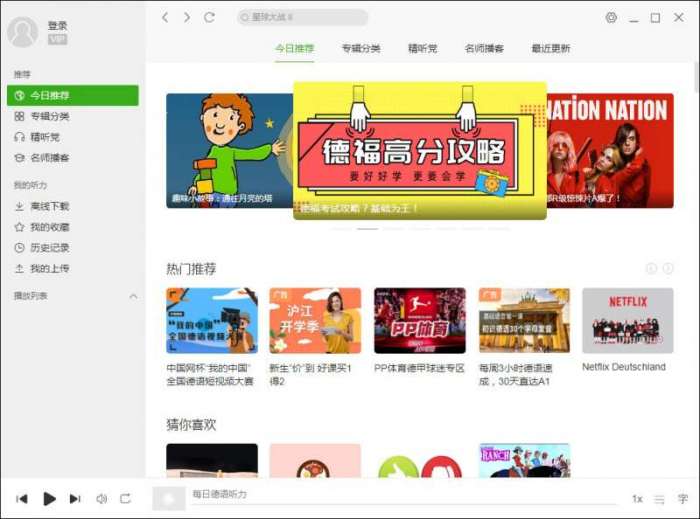The width and height of the screenshot is (700, 519).
Task: Open the 中国网杯 我的中国 thumbnail
Action: 212,321
